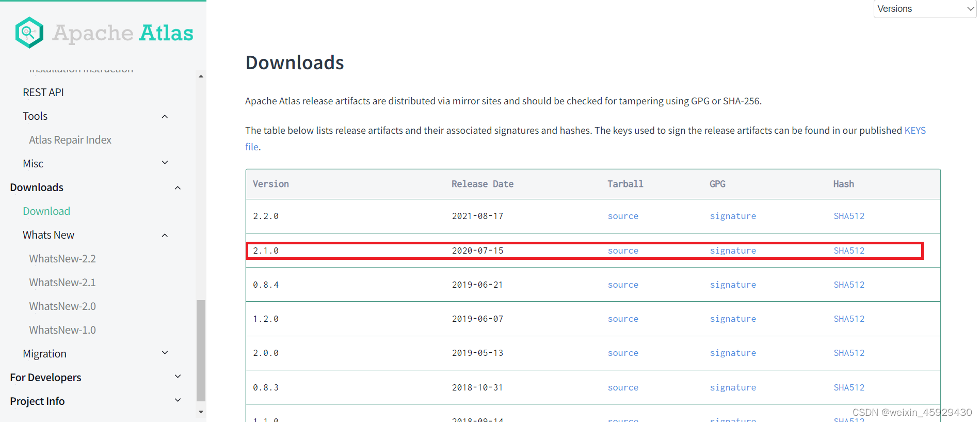Select release date 2021-08-17
Screen dimensions: 980x422
477,216
